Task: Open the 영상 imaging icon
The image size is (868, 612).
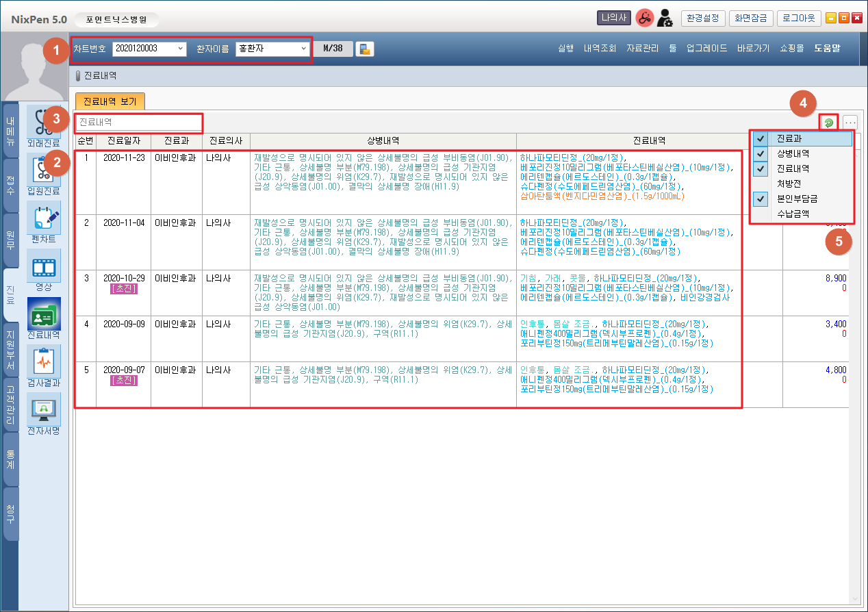Action: click(x=43, y=270)
